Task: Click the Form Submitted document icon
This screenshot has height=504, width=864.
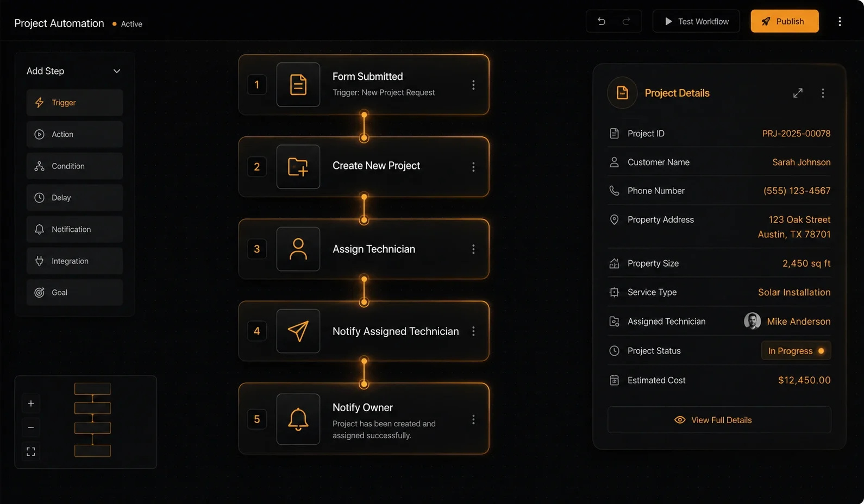Action: pos(298,85)
